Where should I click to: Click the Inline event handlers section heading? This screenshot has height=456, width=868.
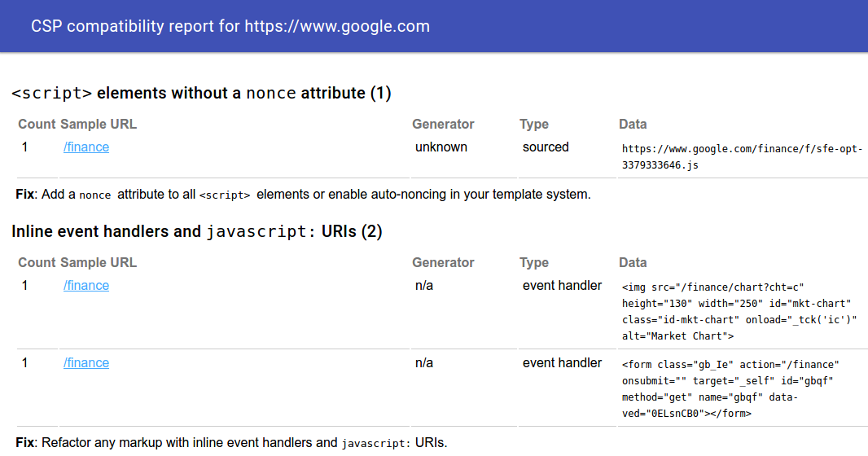[196, 232]
